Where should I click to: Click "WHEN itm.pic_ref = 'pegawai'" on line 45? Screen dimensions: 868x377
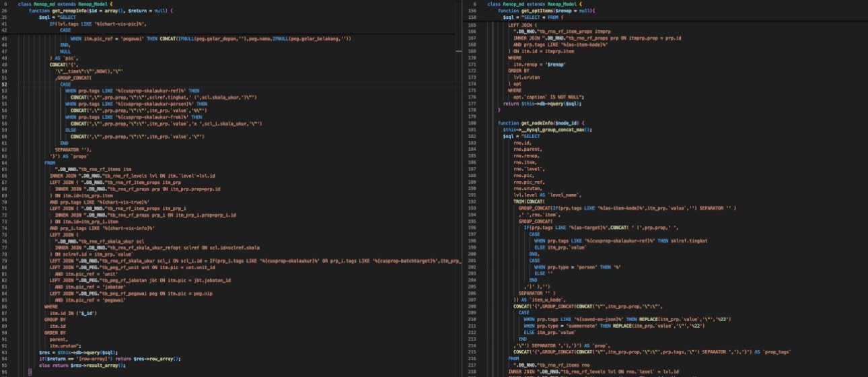click(x=211, y=38)
